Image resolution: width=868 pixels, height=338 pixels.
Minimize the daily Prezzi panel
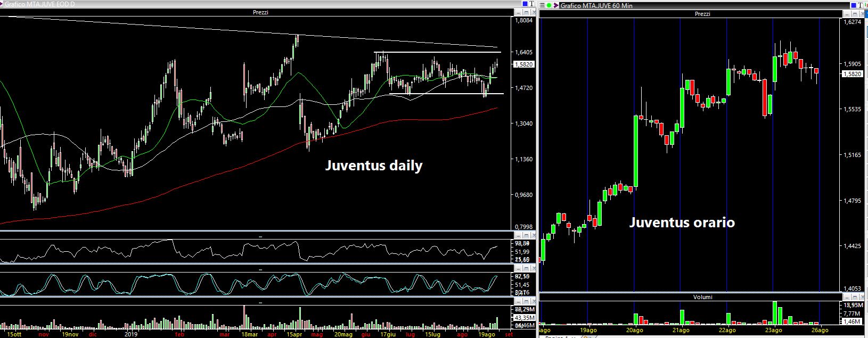point(518,12)
